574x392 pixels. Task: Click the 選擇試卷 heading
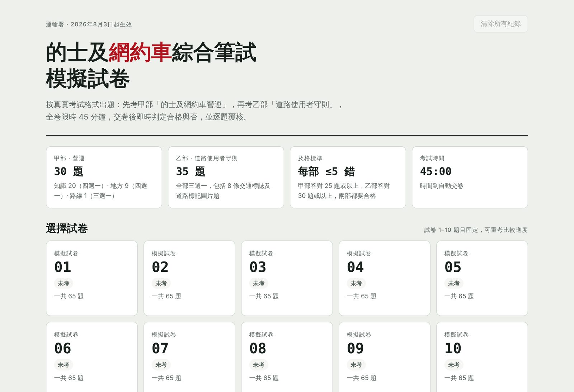coord(67,228)
